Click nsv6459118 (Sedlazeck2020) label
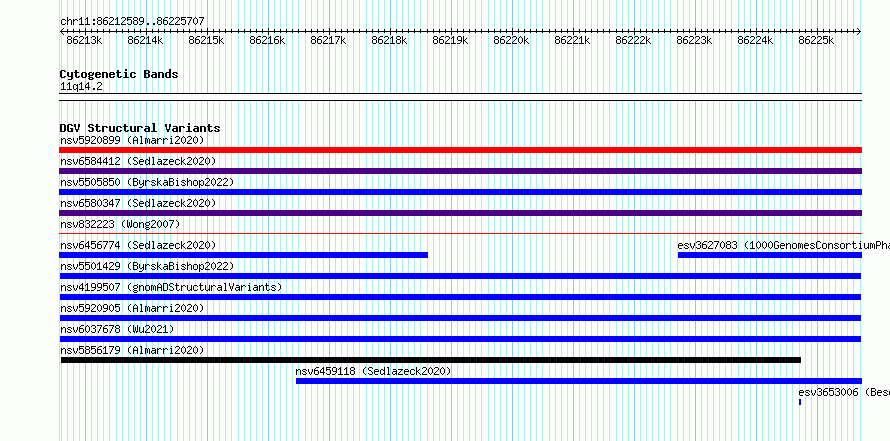This screenshot has height=441, width=890. pyautogui.click(x=373, y=371)
